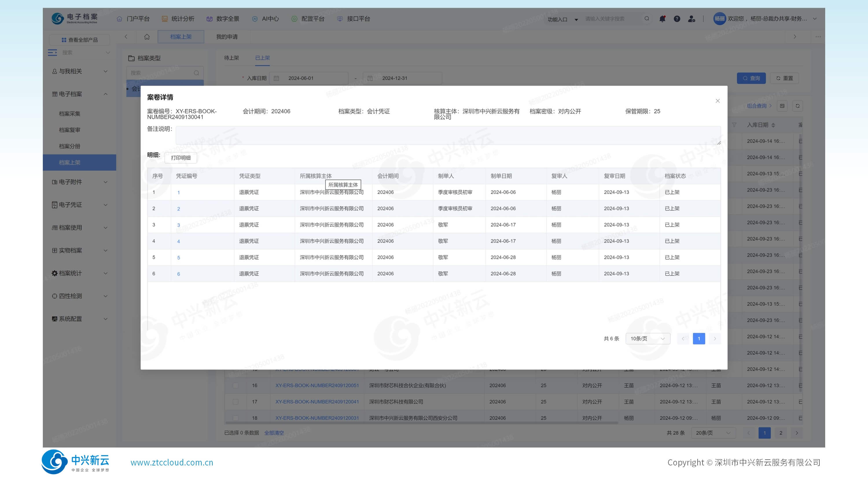Open voucher number 6 link
Screen dimensions: 868x488
coord(179,274)
